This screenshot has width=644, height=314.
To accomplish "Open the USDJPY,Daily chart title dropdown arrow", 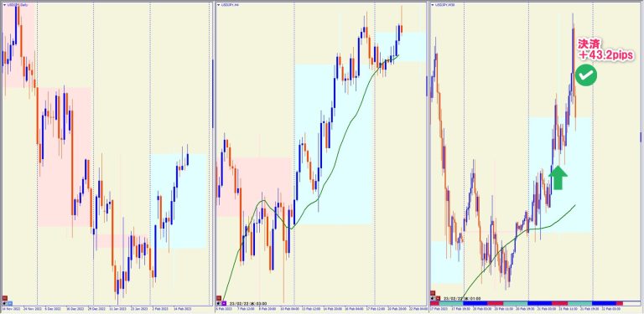I will point(4,4).
